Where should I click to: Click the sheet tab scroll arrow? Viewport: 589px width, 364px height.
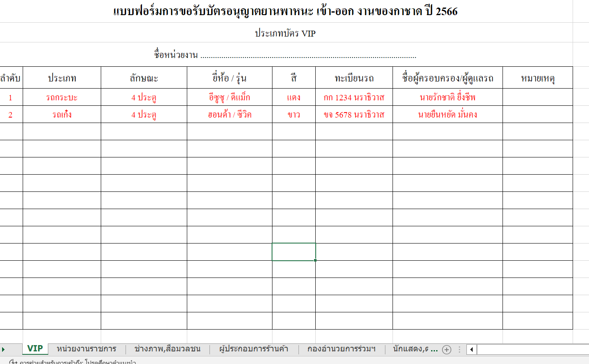click(x=3, y=349)
